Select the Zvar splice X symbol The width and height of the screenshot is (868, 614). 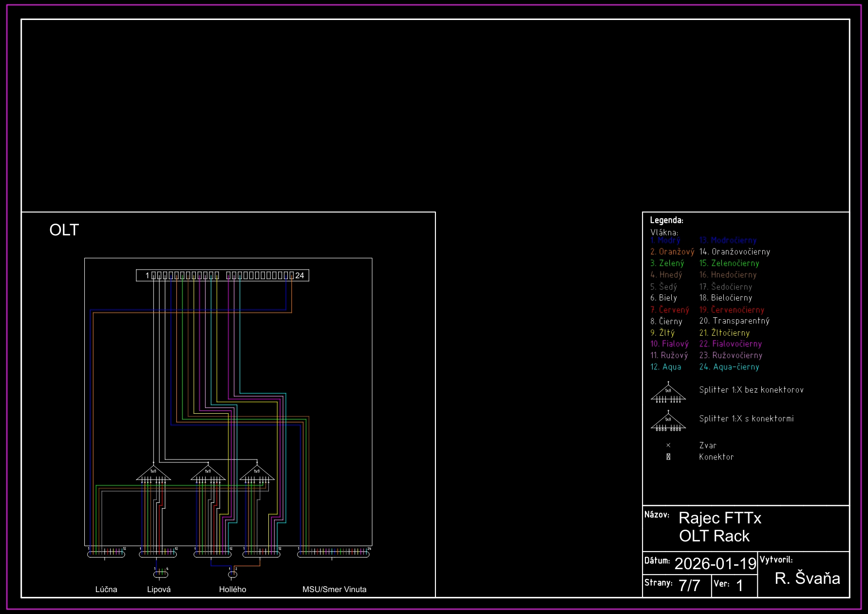(668, 445)
